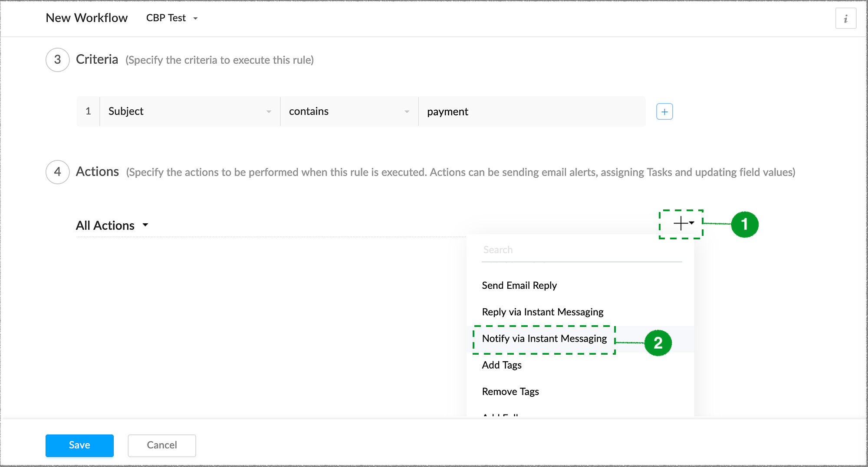The image size is (868, 467).
Task: Choose Reply via Instant Messaging
Action: (542, 312)
